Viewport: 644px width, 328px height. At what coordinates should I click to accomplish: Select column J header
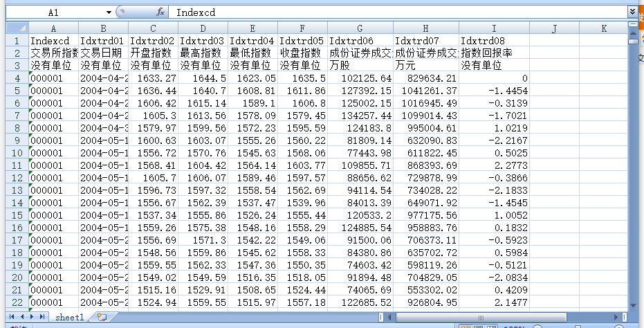click(x=555, y=28)
